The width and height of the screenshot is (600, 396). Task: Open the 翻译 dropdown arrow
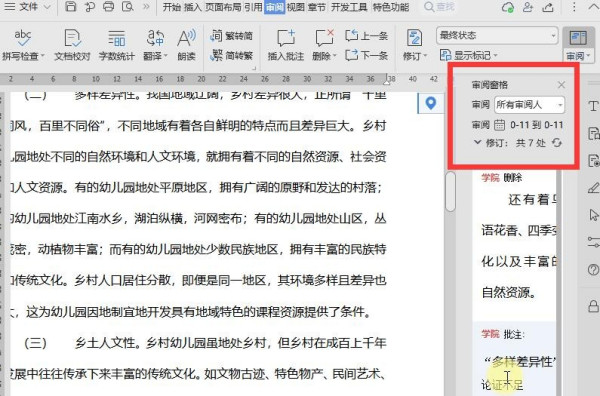pos(166,56)
